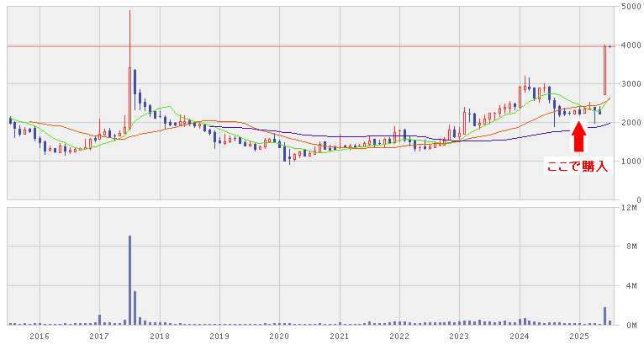Click the 2025 year label on the time axis
The width and height of the screenshot is (644, 345).
[x=579, y=337]
